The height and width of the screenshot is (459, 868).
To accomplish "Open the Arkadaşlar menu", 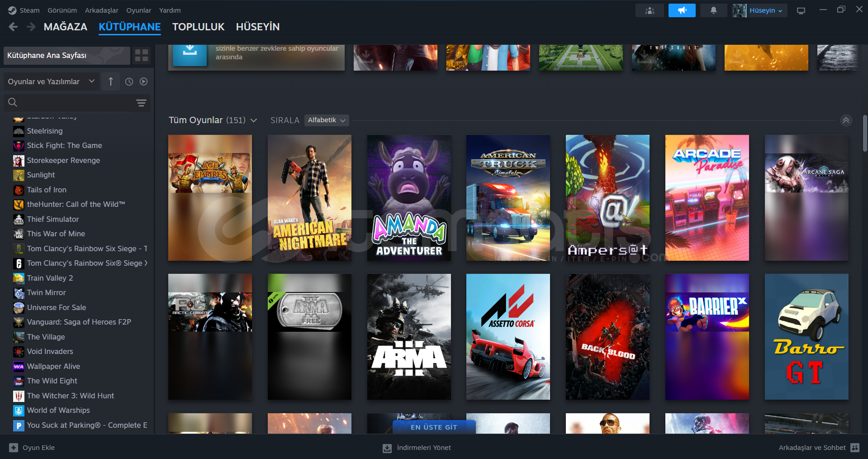I will point(102,10).
